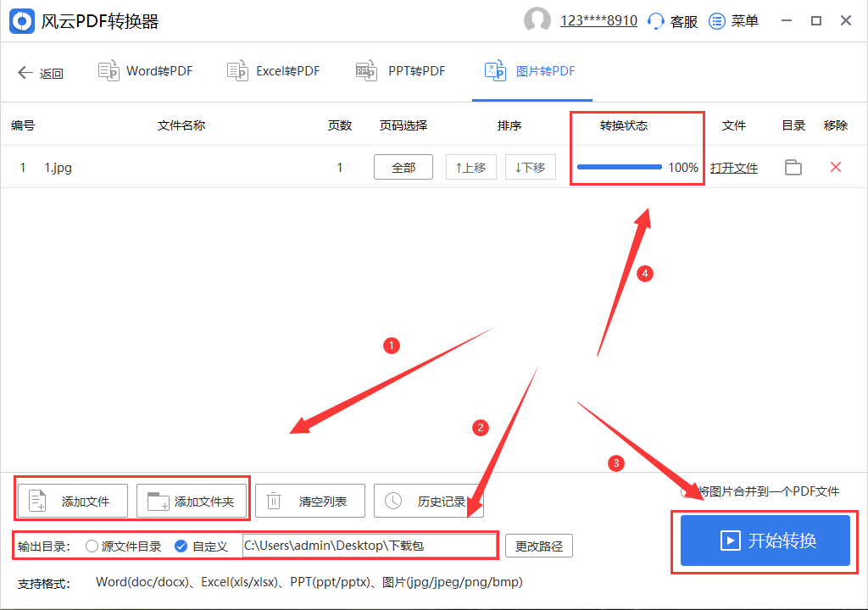Click the 风云PDF转换器 app logo icon

point(22,21)
